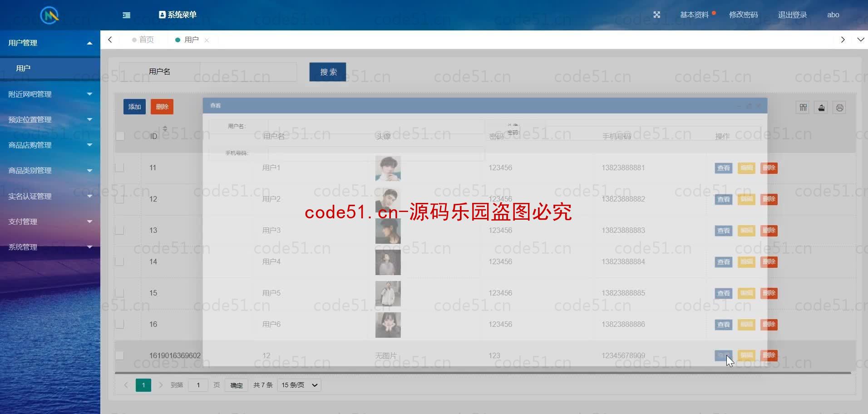Check the row with ID 14
Viewport: 868px width, 414px height.
(x=120, y=261)
